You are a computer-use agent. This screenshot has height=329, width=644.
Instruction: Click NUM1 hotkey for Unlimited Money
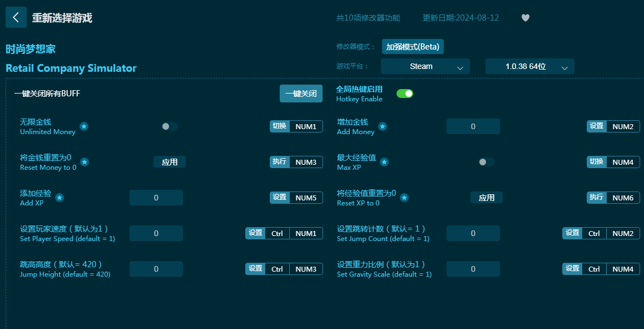pos(306,126)
